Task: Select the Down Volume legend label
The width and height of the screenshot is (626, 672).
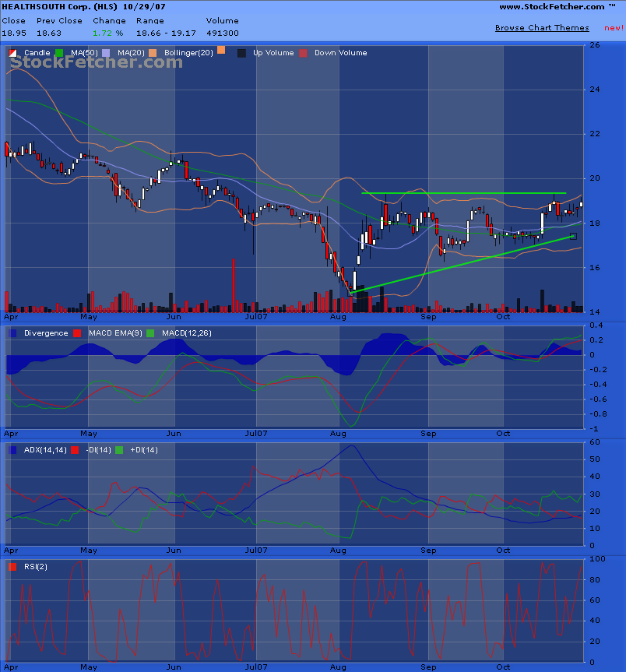Action: point(340,53)
